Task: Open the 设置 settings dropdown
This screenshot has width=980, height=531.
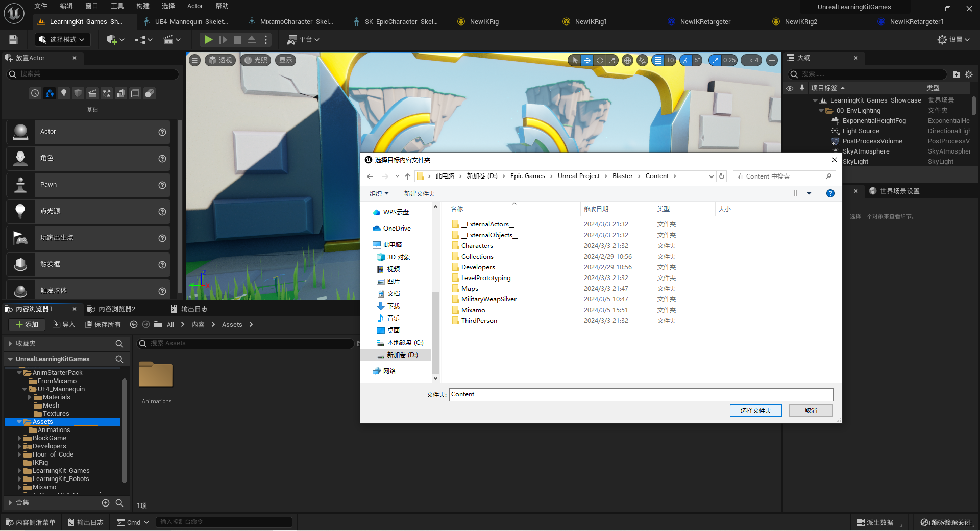Action: [953, 40]
